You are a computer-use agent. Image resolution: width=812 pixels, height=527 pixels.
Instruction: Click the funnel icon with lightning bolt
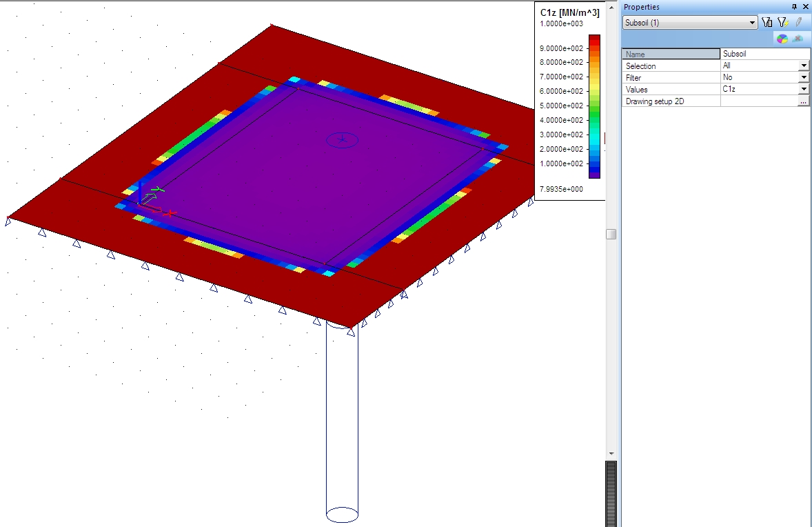(782, 23)
